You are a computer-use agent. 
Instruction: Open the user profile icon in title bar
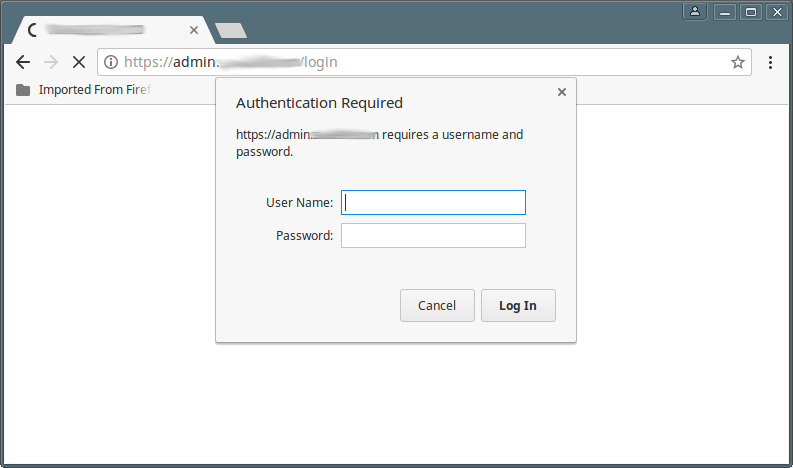click(696, 12)
